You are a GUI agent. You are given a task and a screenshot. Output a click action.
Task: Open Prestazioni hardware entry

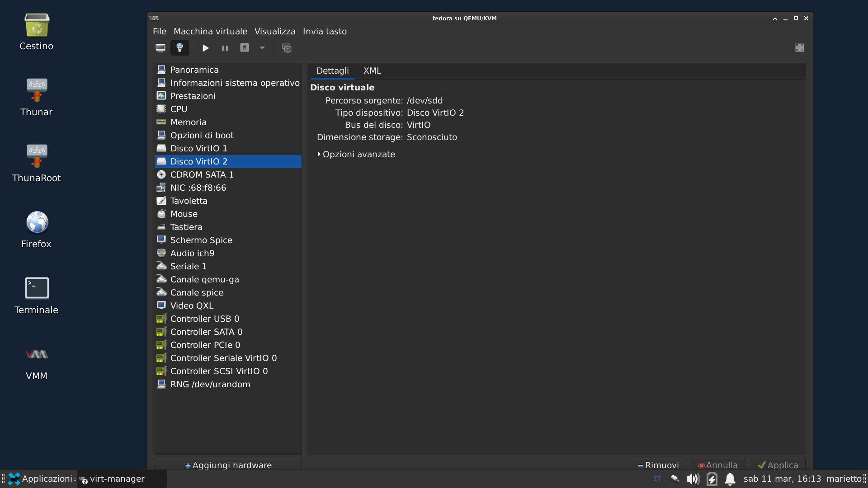coord(228,96)
